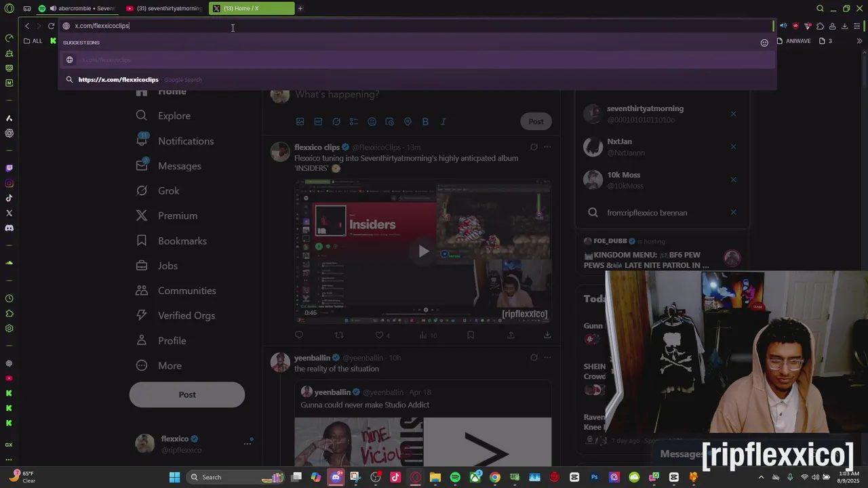Open Messages in X navigation

point(169,166)
